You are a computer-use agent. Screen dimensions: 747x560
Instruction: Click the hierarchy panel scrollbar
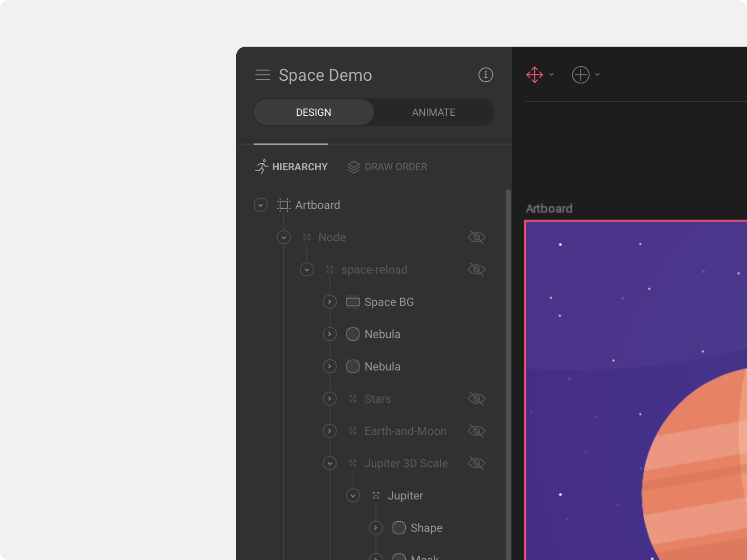coord(508,375)
